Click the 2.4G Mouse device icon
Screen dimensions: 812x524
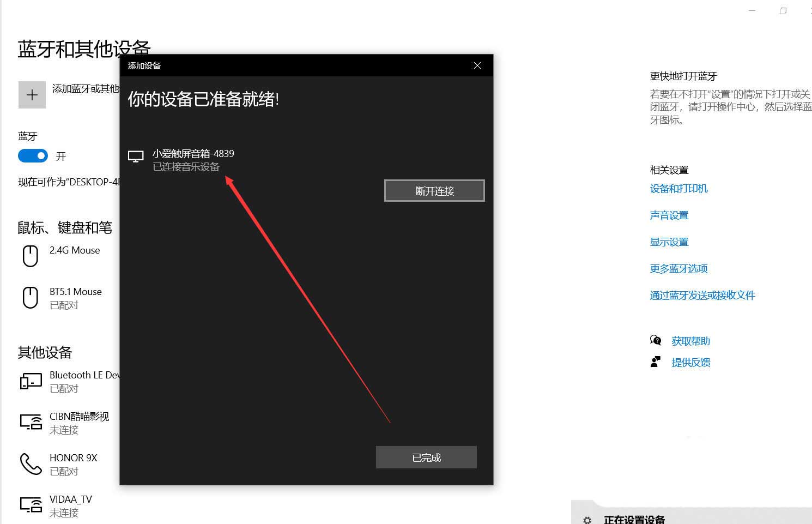(30, 255)
